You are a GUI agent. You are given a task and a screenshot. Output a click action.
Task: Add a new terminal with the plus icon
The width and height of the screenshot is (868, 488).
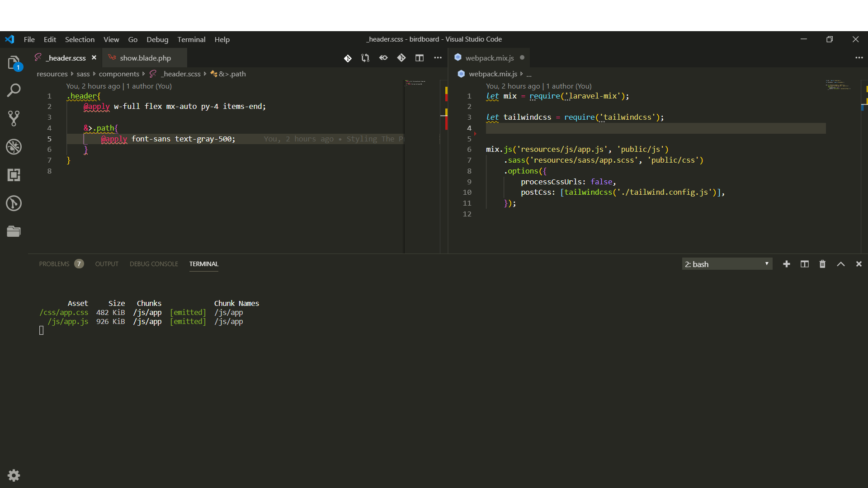click(x=787, y=264)
